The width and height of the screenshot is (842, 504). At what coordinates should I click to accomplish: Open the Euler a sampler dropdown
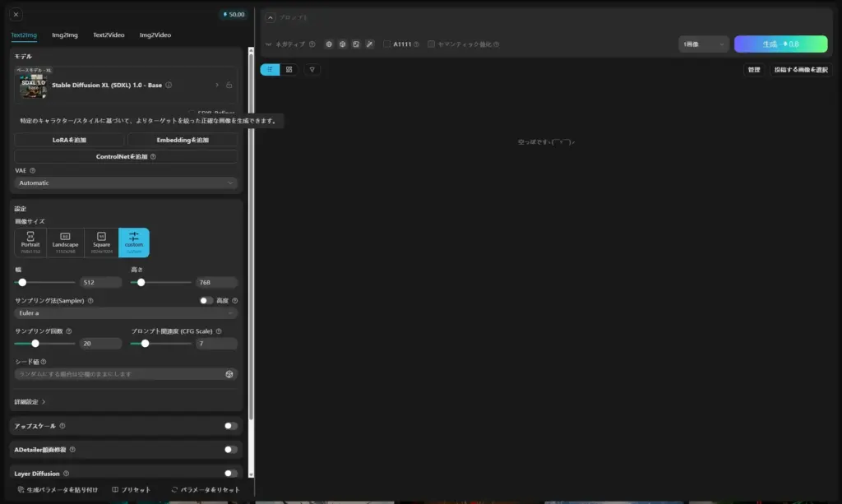(x=125, y=313)
